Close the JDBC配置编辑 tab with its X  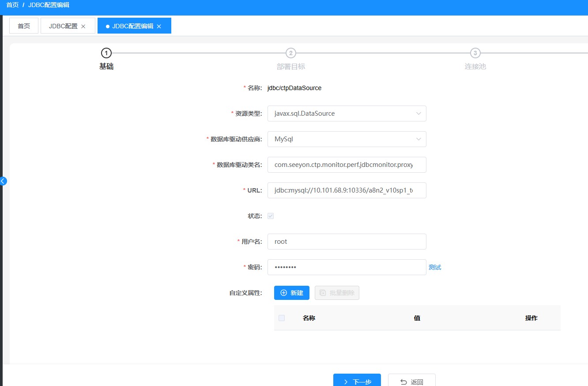point(159,26)
